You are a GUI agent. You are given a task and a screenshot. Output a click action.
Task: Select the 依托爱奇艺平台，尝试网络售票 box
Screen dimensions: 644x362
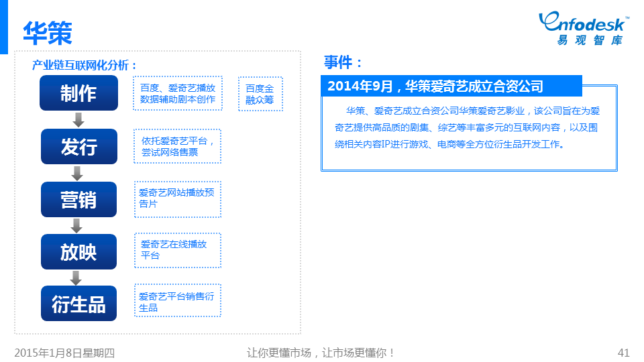pyautogui.click(x=177, y=147)
